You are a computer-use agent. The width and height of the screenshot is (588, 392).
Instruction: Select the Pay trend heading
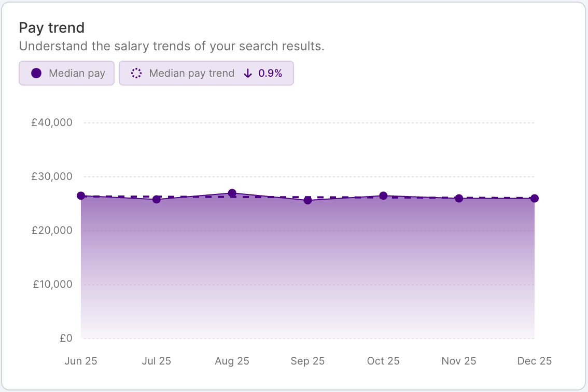pyautogui.click(x=51, y=27)
